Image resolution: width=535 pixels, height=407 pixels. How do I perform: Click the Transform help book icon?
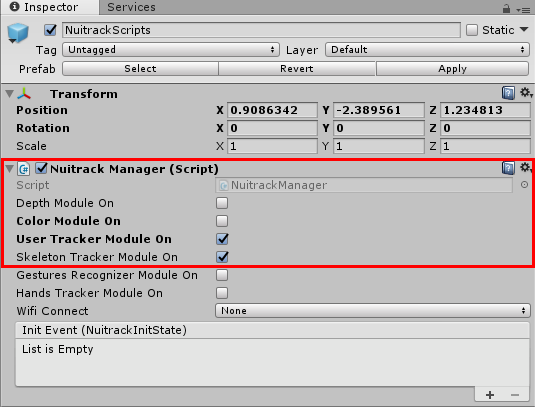coord(508,93)
